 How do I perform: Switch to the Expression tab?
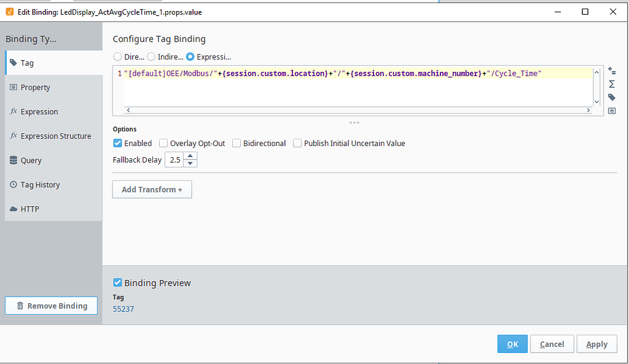pos(39,111)
